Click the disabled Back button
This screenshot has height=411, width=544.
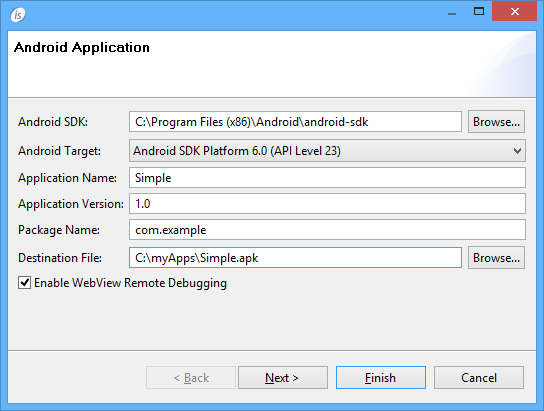191,377
